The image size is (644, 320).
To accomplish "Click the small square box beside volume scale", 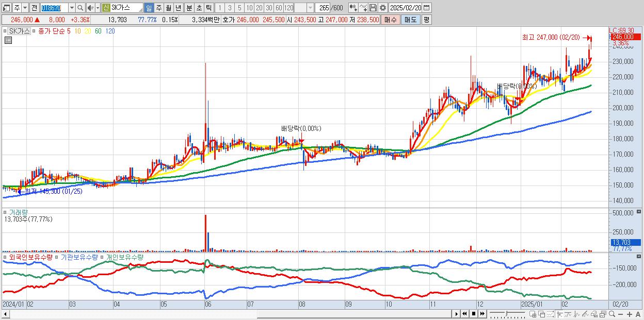I will tap(639, 212).
